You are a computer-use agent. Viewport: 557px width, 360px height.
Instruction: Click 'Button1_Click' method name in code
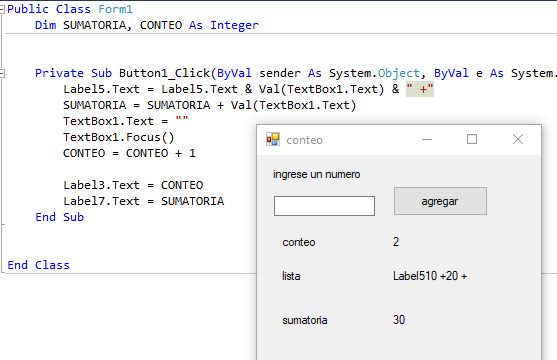tap(164, 73)
